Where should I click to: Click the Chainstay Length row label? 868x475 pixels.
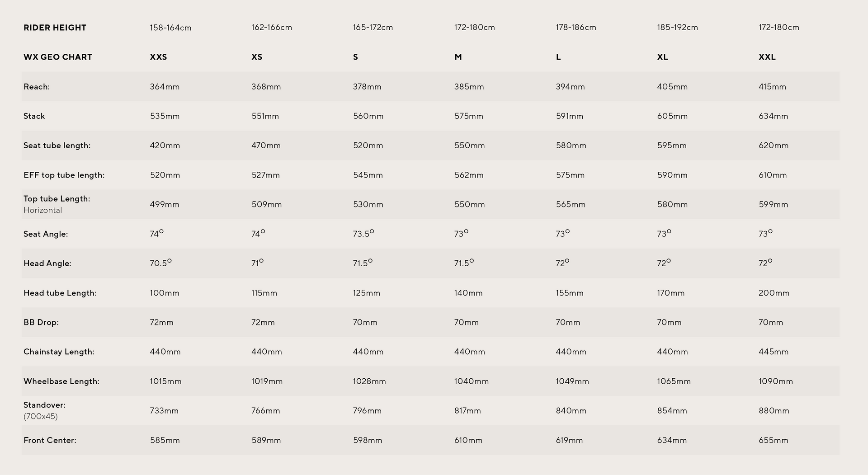[x=59, y=352]
